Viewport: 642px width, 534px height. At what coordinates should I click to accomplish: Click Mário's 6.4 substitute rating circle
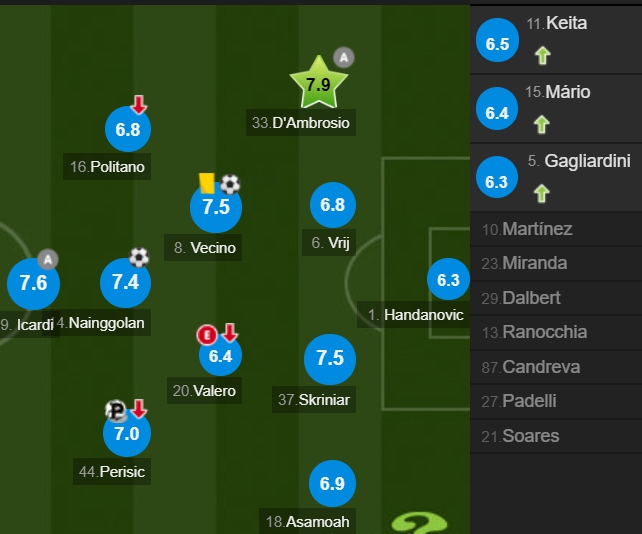tap(497, 109)
